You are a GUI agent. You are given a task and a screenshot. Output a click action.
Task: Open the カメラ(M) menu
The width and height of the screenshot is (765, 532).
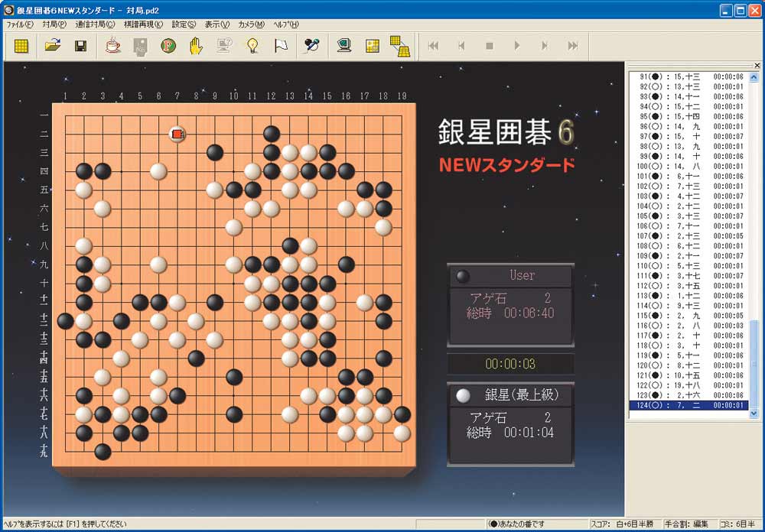click(251, 24)
